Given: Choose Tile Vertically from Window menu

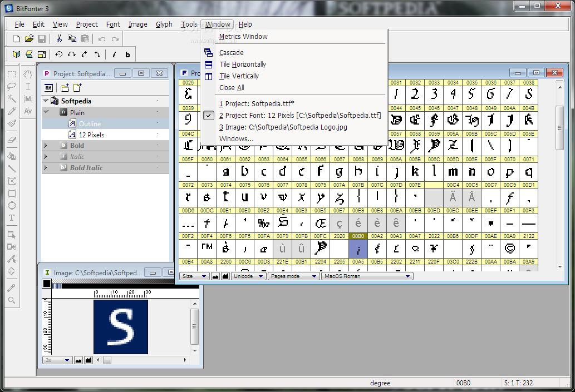Looking at the screenshot, I should [239, 76].
